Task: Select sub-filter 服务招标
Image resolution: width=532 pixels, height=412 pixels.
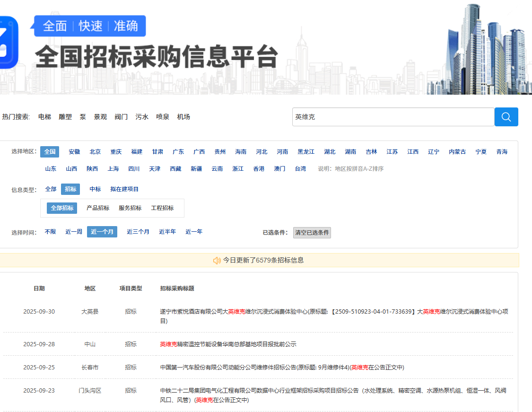Action: (130, 208)
